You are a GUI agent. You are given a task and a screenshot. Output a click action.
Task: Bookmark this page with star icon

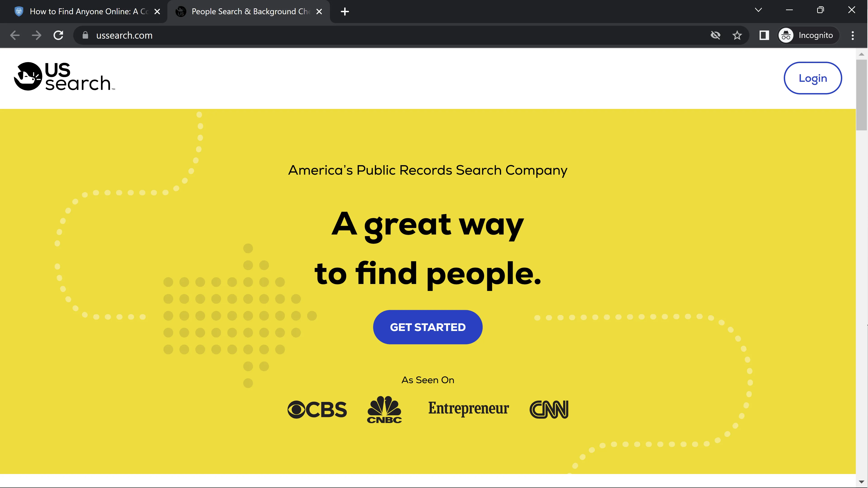point(737,35)
